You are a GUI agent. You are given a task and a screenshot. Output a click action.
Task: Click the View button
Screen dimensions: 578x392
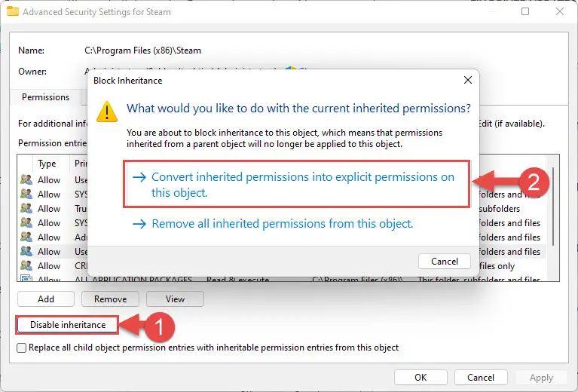pyautogui.click(x=175, y=299)
